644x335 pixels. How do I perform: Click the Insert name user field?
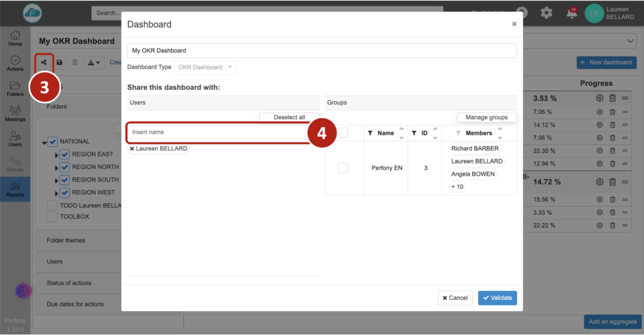(x=217, y=132)
